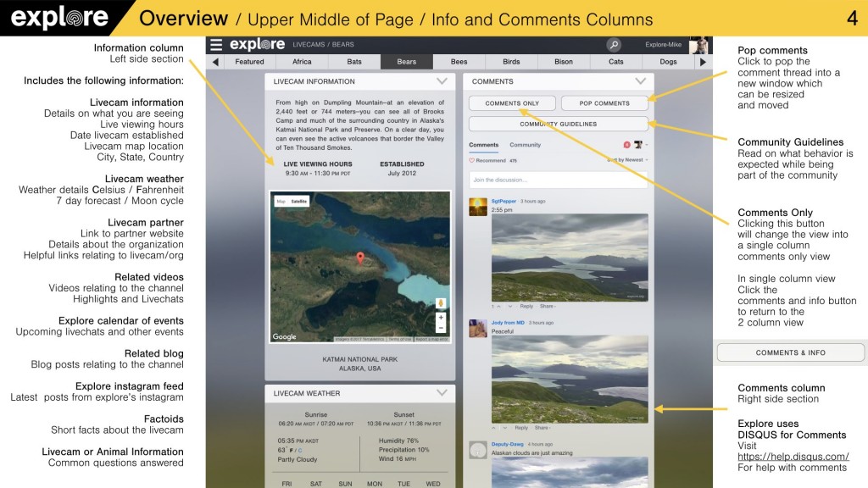Collapse the Comments panel
868x488 pixels.
coord(640,81)
